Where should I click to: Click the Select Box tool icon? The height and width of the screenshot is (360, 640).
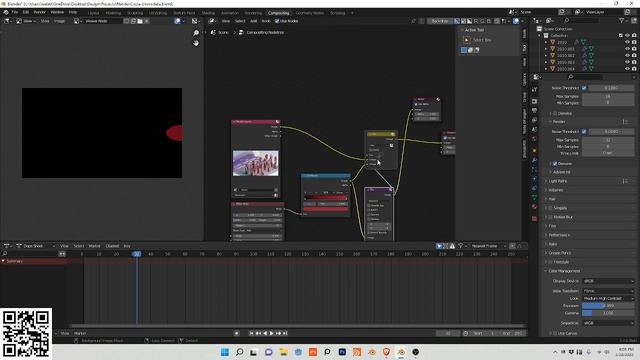(x=467, y=40)
